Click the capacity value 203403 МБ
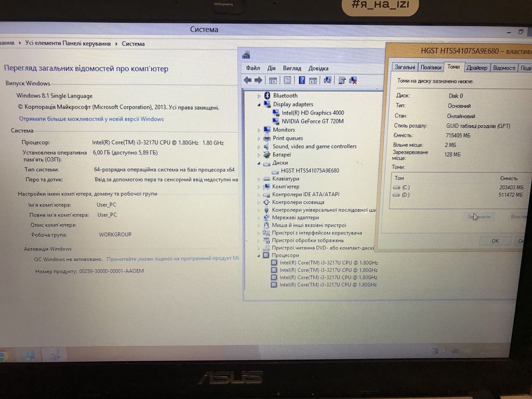The image size is (532, 399). (511, 187)
